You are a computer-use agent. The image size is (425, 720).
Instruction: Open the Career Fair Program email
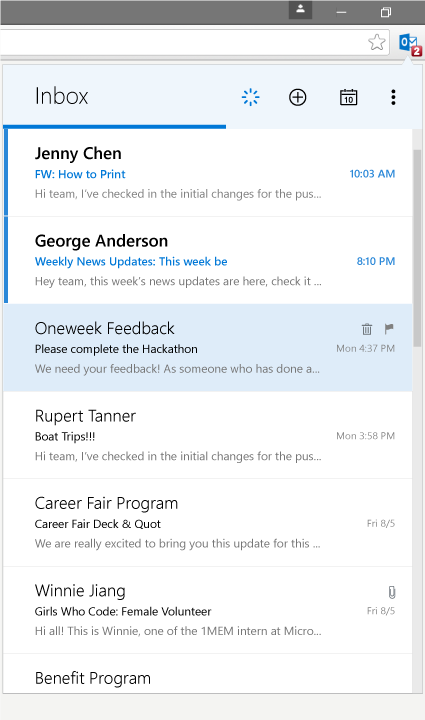click(x=208, y=523)
